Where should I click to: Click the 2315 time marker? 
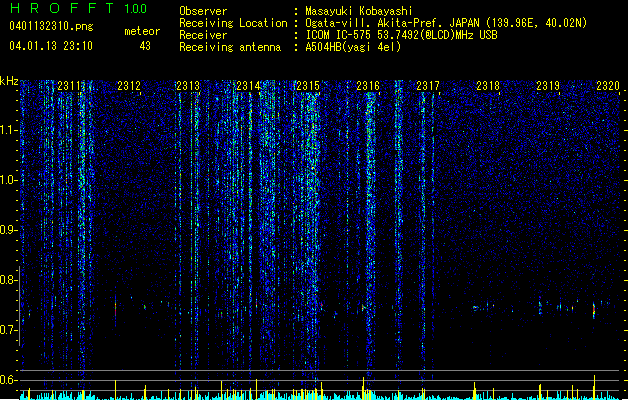308,86
